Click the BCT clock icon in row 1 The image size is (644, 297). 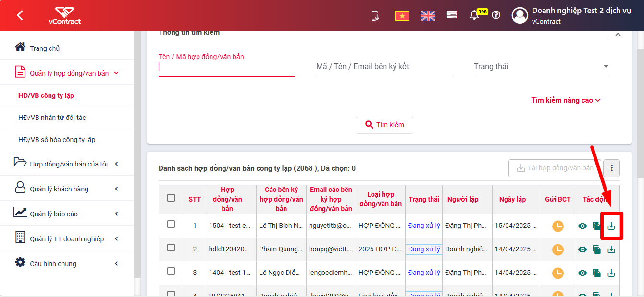557,226
